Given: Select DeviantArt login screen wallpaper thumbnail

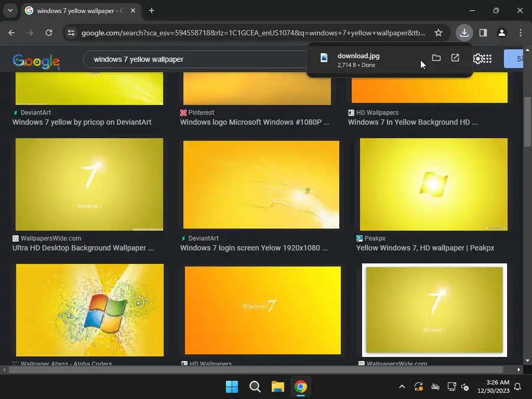Looking at the screenshot, I should coord(261,184).
